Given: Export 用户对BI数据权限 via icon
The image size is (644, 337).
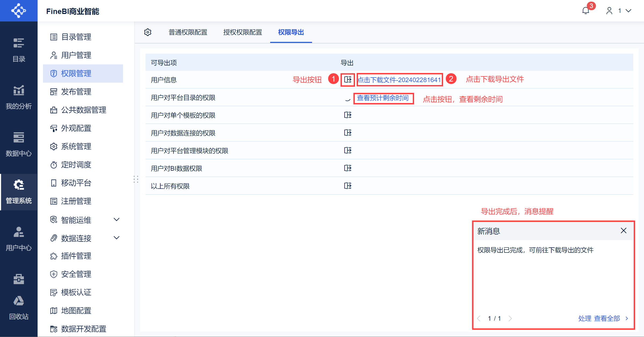Looking at the screenshot, I should [348, 168].
